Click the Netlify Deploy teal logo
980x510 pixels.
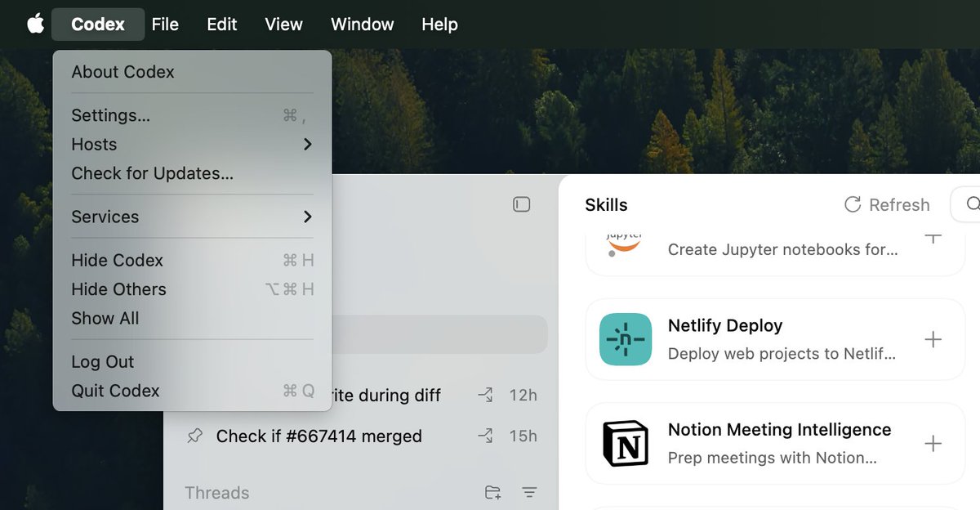pos(625,339)
